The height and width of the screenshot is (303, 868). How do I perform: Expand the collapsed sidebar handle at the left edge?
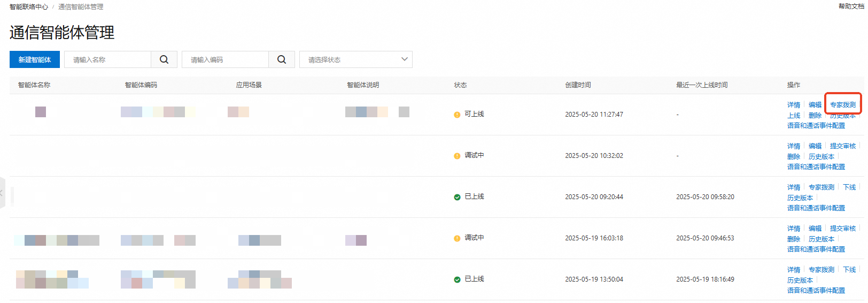coord(2,193)
